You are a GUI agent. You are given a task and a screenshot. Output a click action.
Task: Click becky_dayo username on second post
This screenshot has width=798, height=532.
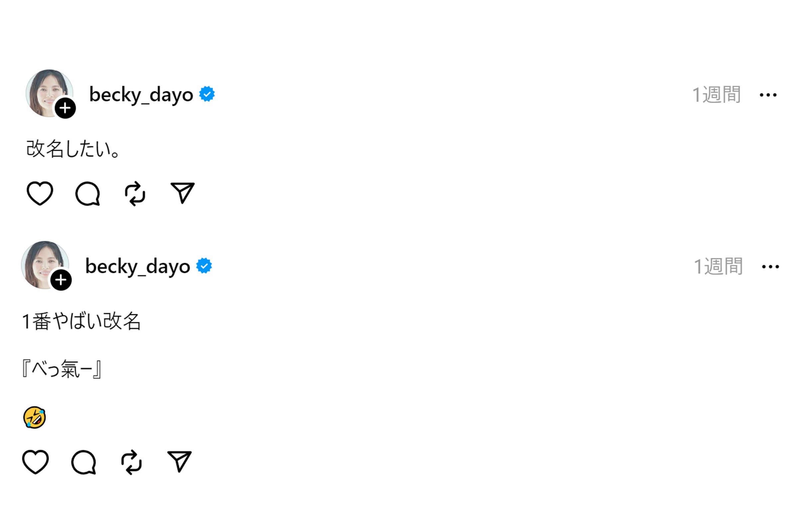(x=137, y=266)
